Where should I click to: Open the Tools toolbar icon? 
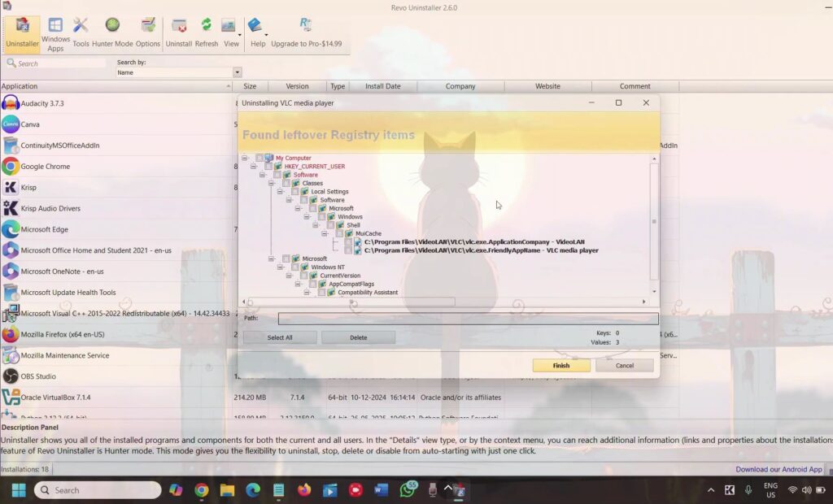pos(81,33)
